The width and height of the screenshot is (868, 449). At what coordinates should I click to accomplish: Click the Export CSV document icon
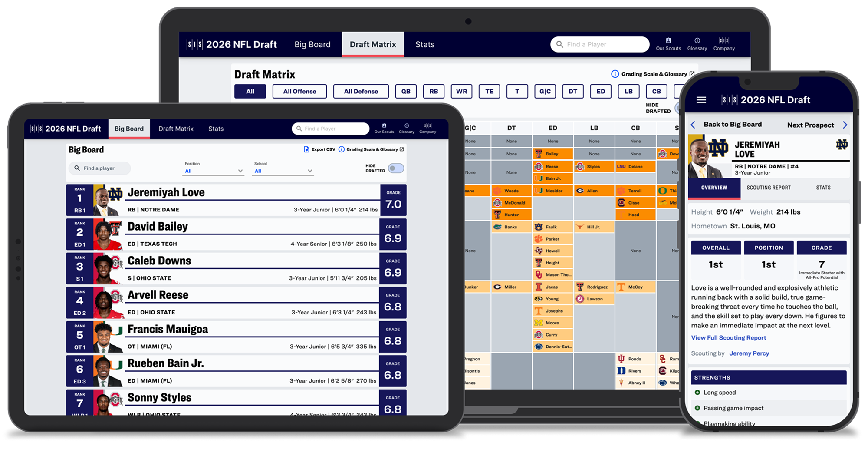307,149
